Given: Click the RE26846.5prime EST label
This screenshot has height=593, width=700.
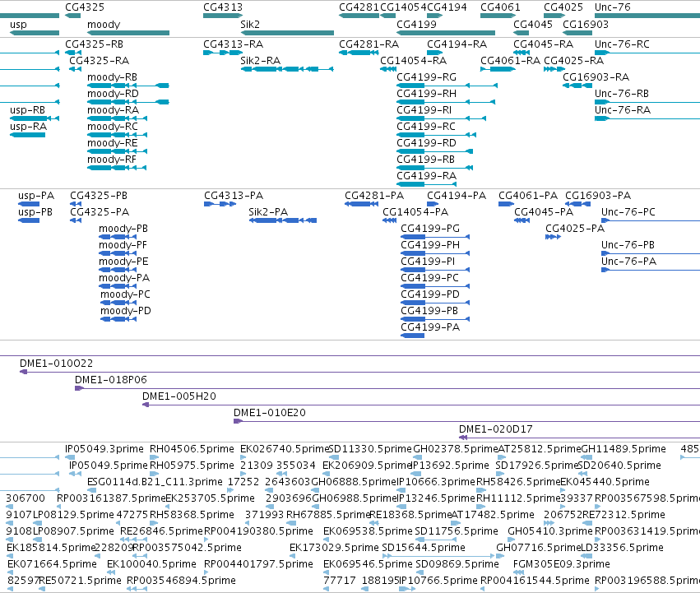Looking at the screenshot, I should (x=161, y=531).
